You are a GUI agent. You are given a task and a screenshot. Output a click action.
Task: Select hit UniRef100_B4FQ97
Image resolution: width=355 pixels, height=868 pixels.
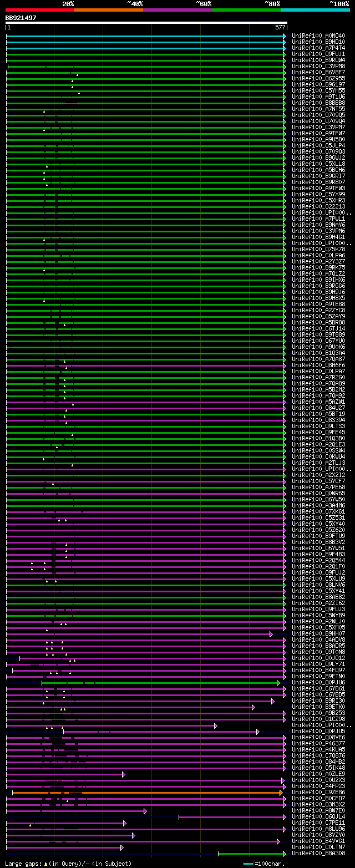(318, 671)
